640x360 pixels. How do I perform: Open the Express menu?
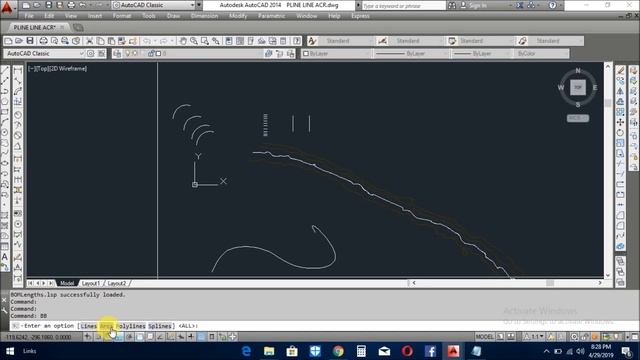360,16
